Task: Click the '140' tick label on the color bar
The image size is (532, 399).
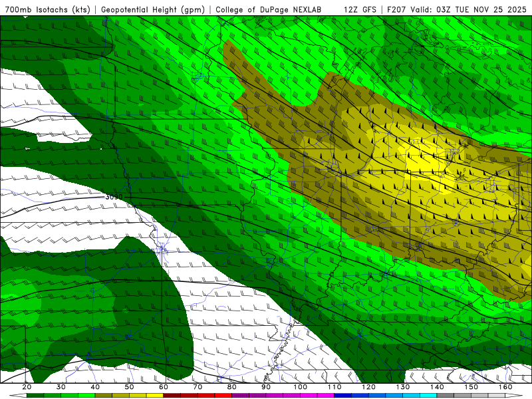Action: 437,387
